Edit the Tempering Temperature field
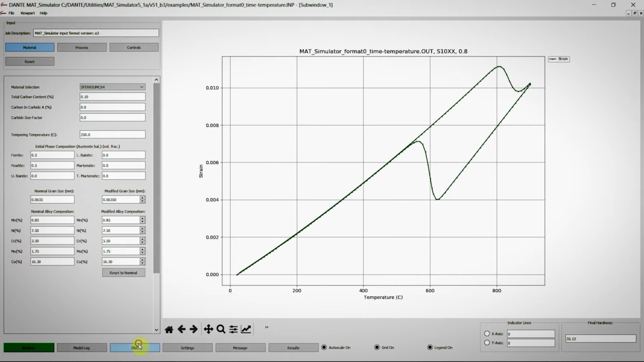644x362 pixels. click(x=112, y=135)
